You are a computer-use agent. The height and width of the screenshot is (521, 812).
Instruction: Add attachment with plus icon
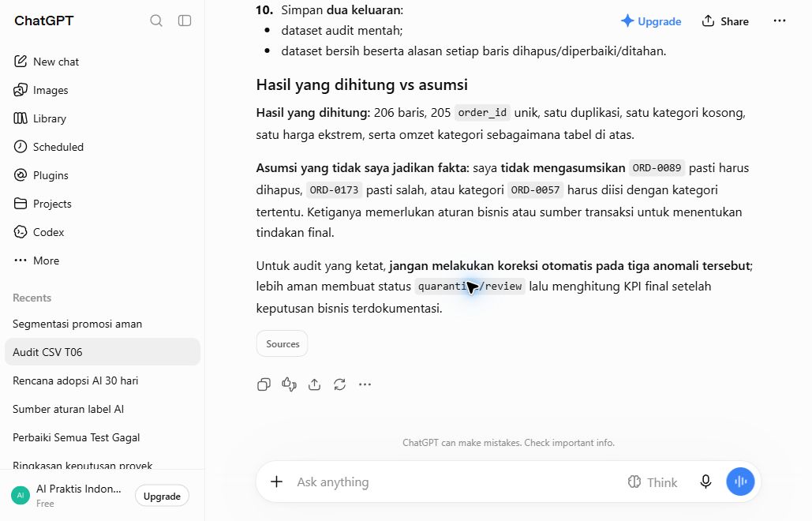point(276,482)
